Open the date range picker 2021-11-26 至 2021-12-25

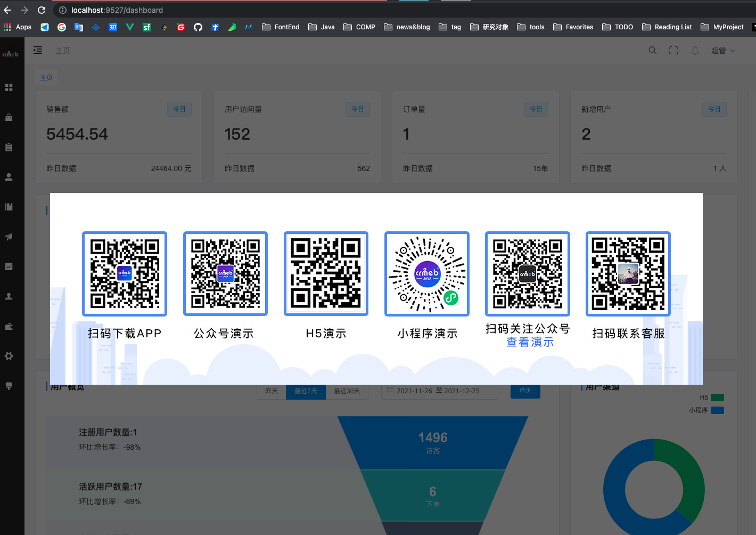click(x=439, y=391)
